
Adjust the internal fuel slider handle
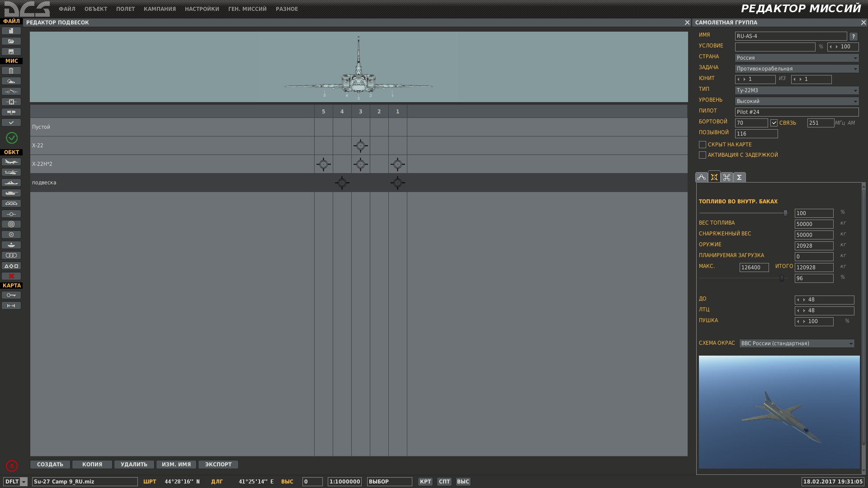pyautogui.click(x=785, y=213)
